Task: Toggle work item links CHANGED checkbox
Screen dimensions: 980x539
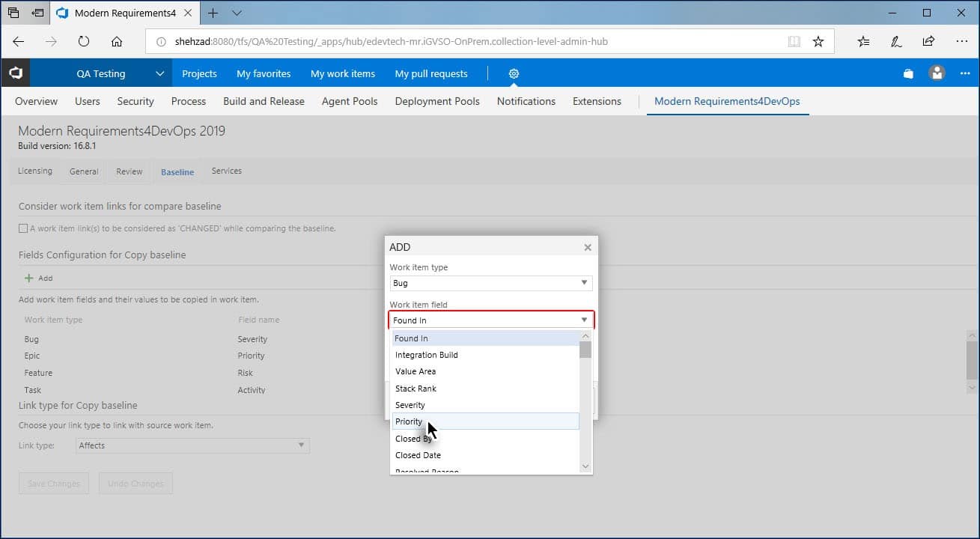Action: point(23,228)
